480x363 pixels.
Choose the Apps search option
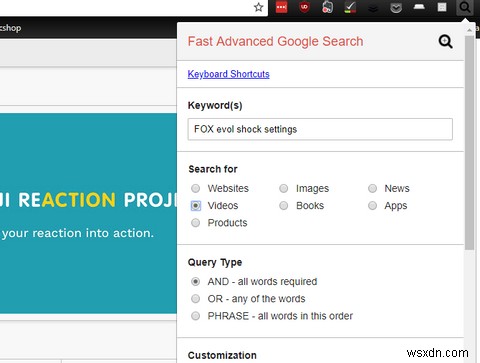(372, 206)
